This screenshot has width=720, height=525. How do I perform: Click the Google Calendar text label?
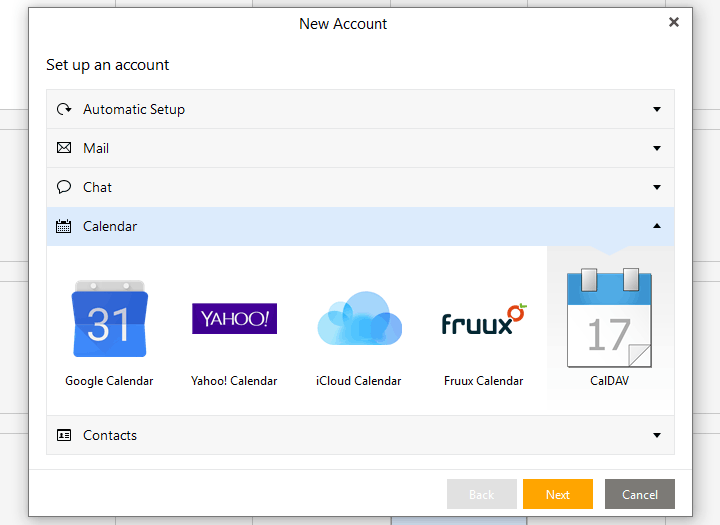coord(109,381)
